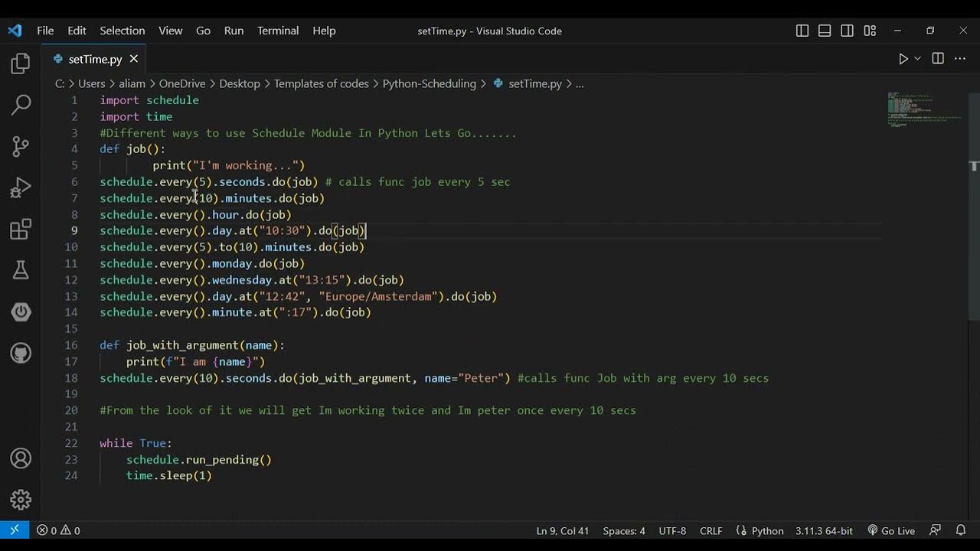Click the editor vertical scrollbar
Viewport: 980px width, 551px height.
[974, 207]
